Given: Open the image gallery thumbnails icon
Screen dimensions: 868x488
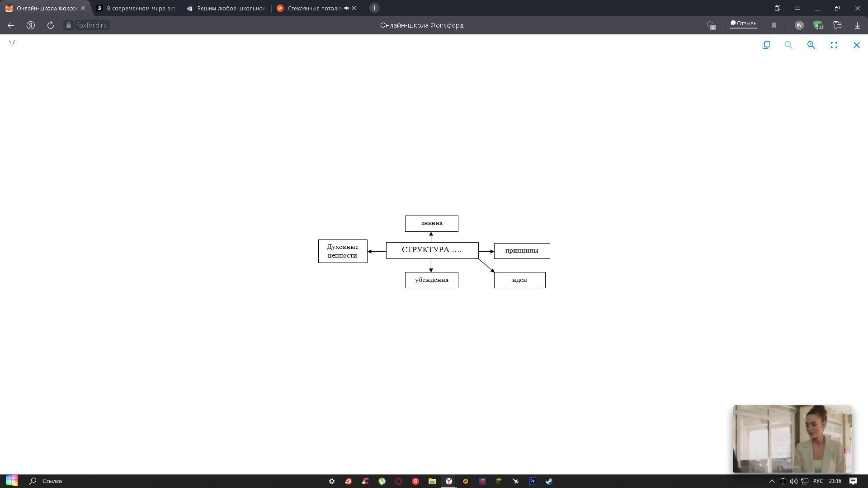Looking at the screenshot, I should 766,45.
